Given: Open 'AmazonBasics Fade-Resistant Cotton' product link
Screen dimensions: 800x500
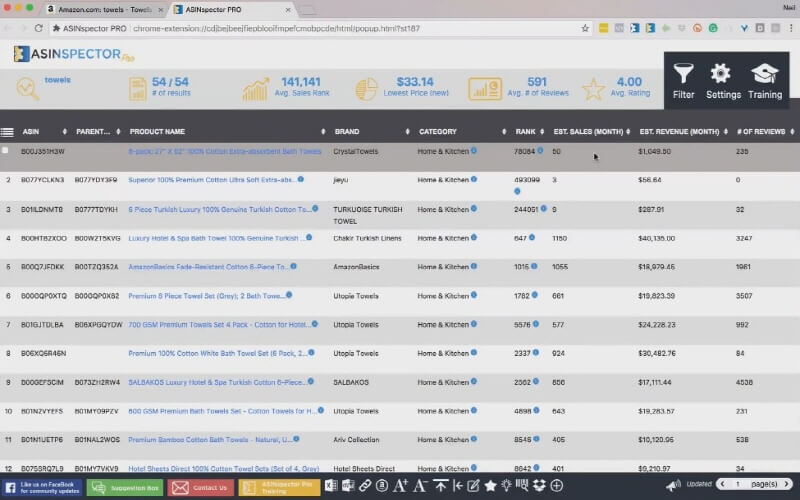Looking at the screenshot, I should coord(208,267).
